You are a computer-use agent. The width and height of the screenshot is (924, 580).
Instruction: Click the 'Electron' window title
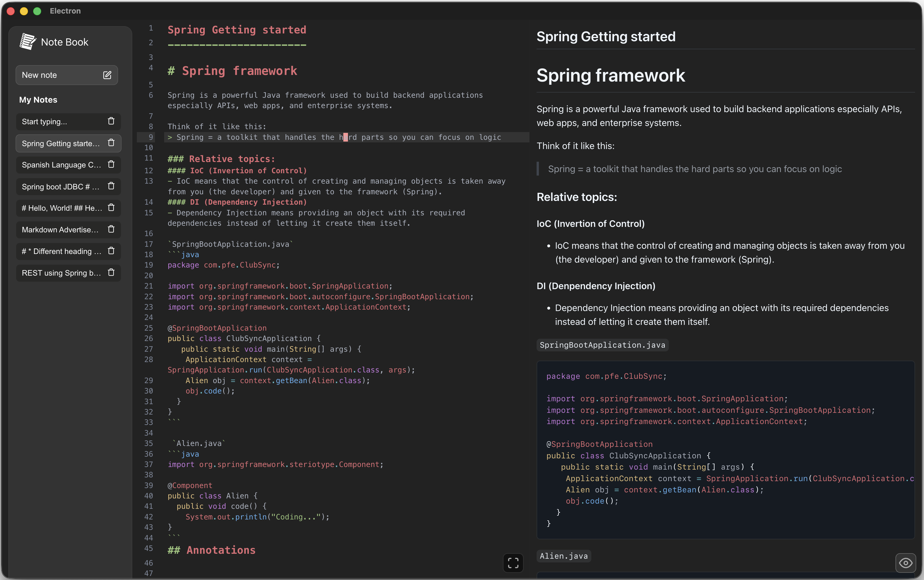(x=65, y=11)
